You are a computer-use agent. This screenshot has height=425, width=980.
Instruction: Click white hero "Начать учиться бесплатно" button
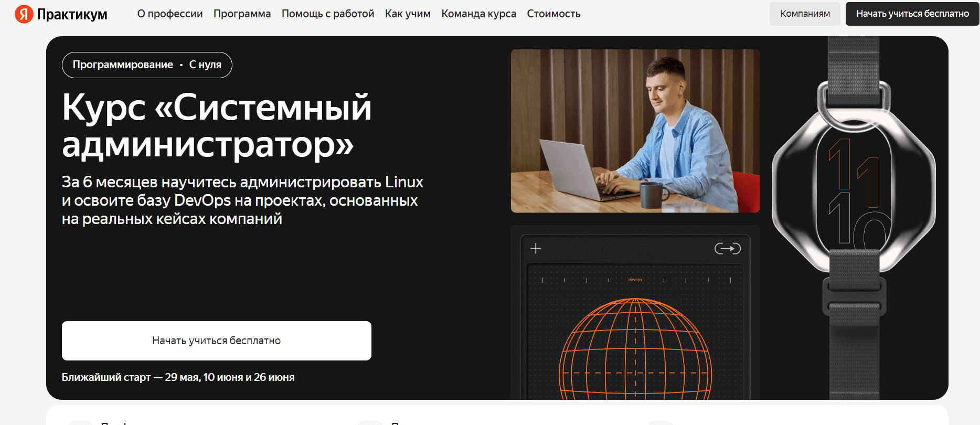tap(216, 341)
